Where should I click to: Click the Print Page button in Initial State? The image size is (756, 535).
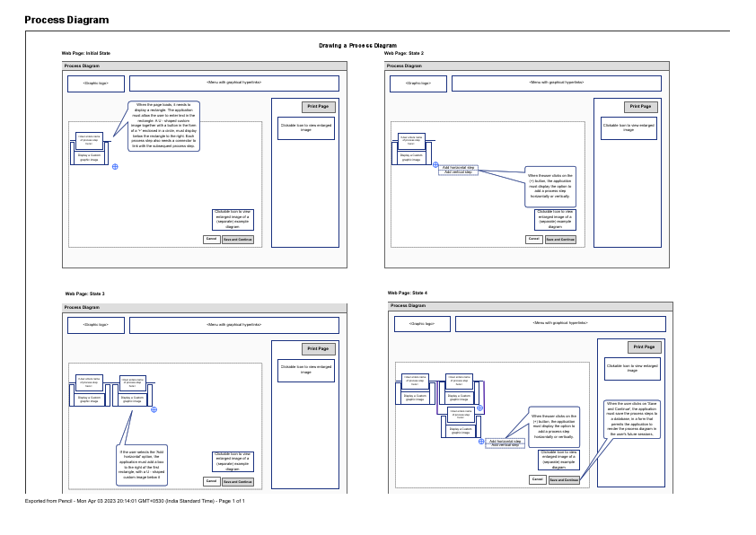pos(318,107)
